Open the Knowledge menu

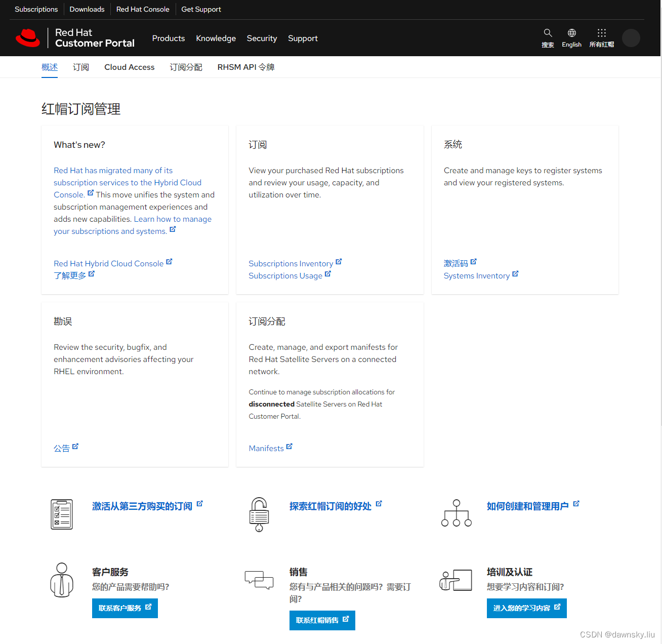[x=216, y=38]
